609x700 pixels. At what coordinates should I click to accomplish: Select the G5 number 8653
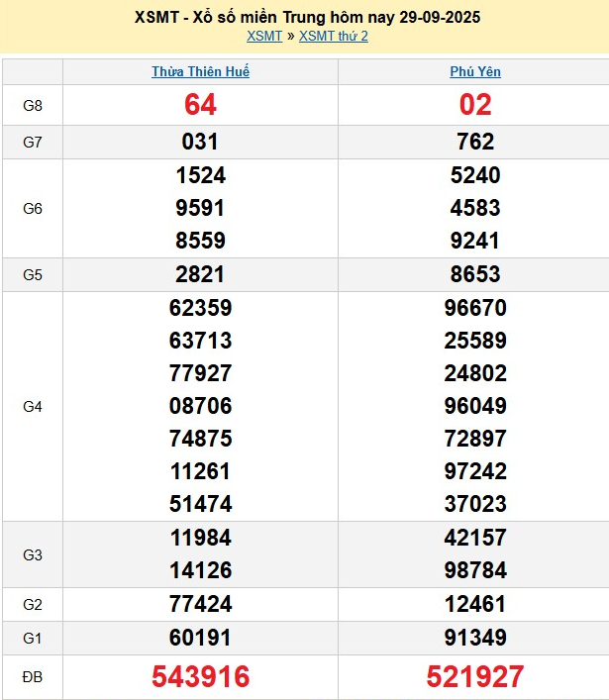coord(475,274)
